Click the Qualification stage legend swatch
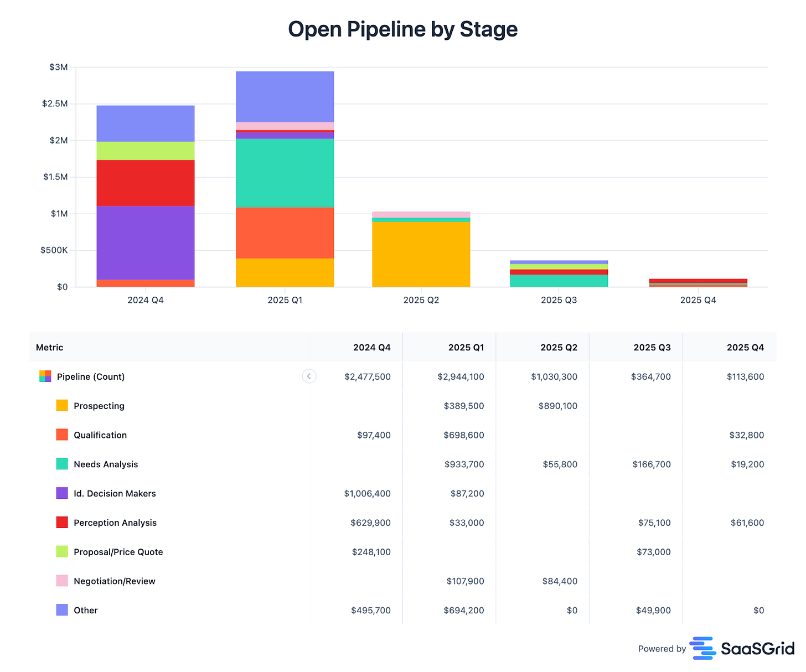The image size is (806, 672). [61, 435]
